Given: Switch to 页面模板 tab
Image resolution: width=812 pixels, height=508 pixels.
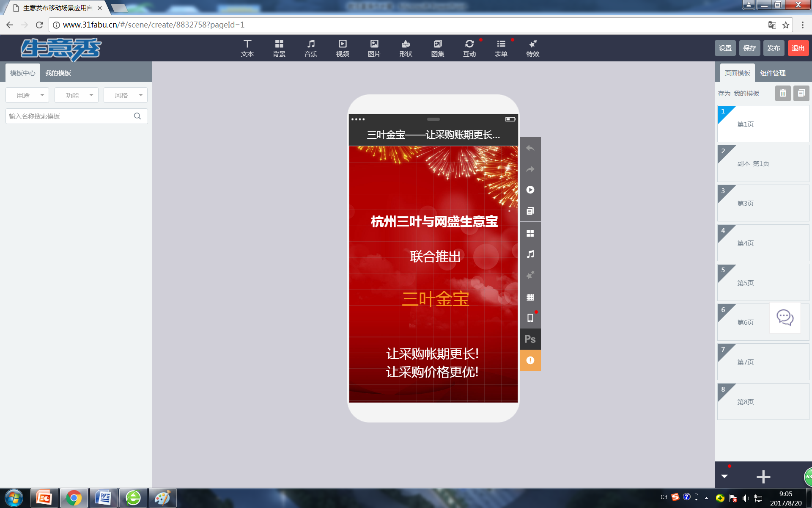Looking at the screenshot, I should 738,73.
